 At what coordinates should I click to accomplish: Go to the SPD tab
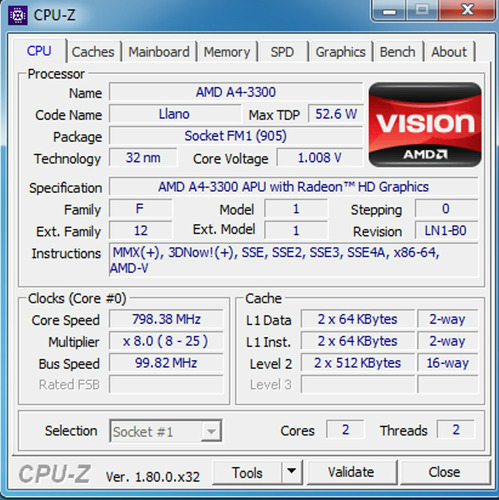tap(282, 52)
